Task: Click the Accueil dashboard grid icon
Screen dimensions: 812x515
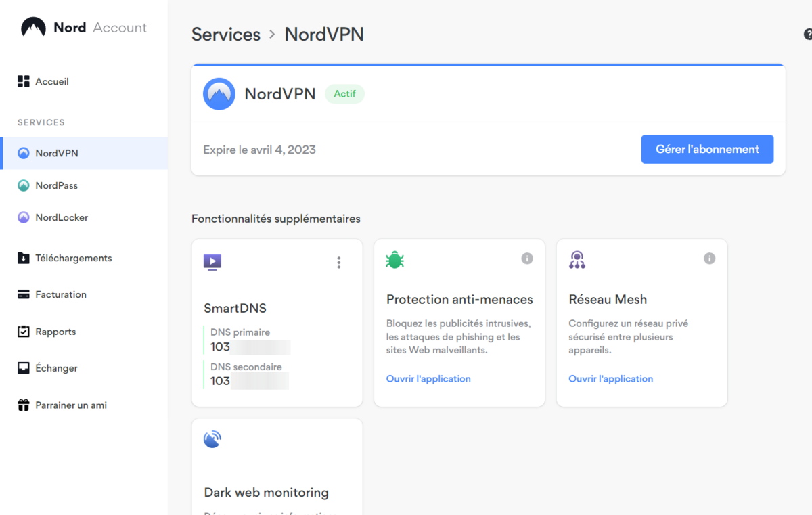Action: 24,81
